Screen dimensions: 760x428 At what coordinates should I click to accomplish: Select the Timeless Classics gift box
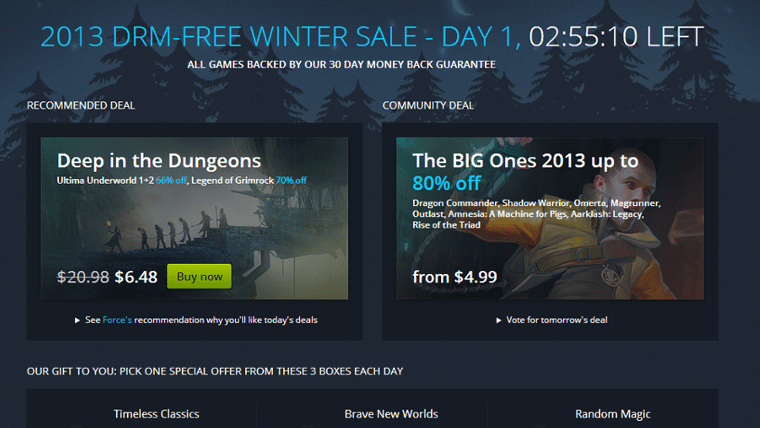(x=157, y=414)
